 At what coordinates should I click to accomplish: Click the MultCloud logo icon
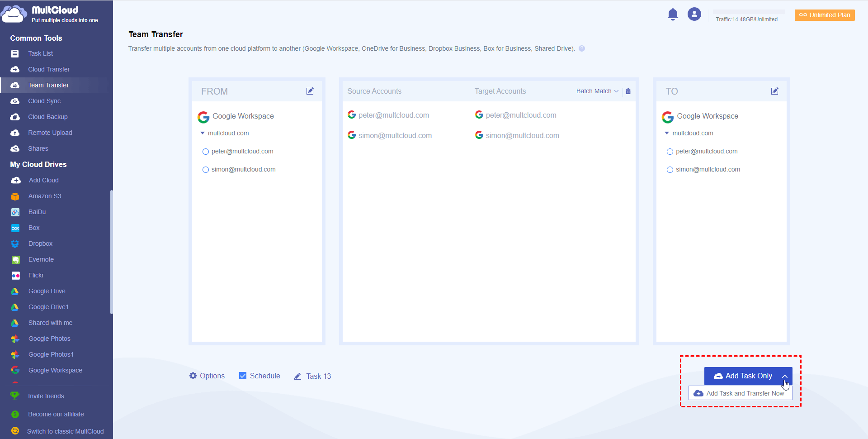point(14,14)
